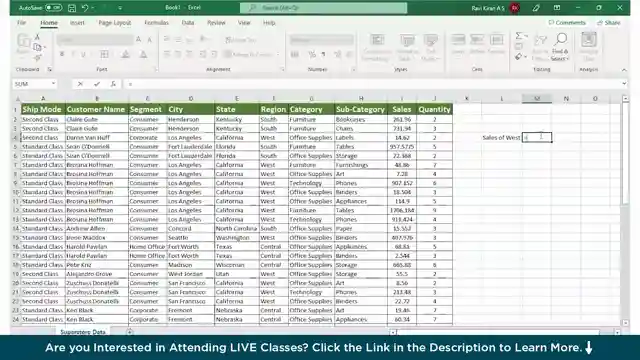This screenshot has height=360, width=640.
Task: Switch to the Formulas tab
Action: (x=156, y=23)
